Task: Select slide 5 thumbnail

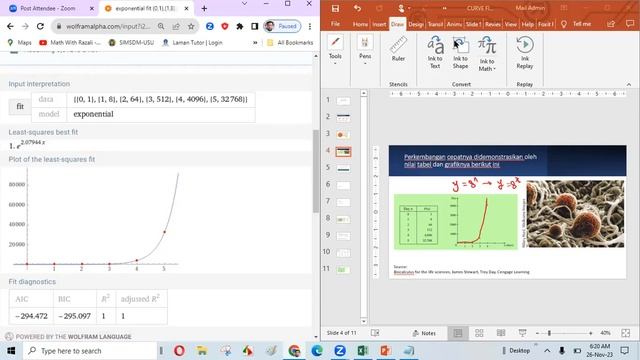Action: click(x=343, y=169)
